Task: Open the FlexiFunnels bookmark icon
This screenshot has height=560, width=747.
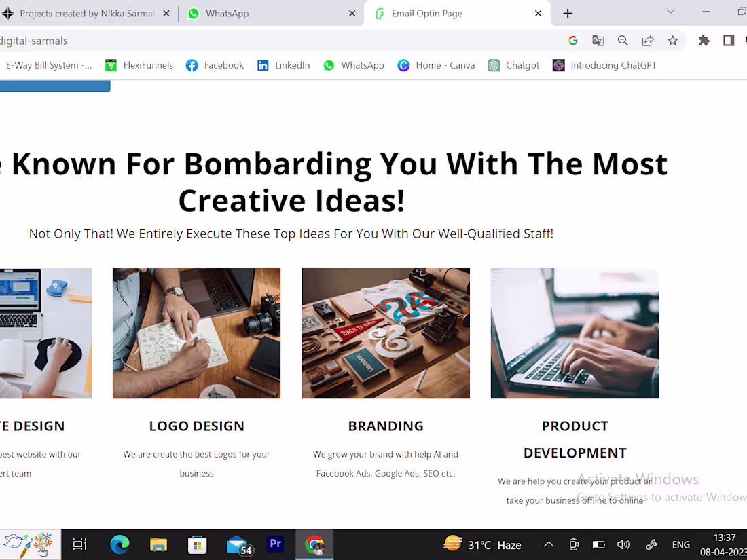Action: click(x=111, y=65)
